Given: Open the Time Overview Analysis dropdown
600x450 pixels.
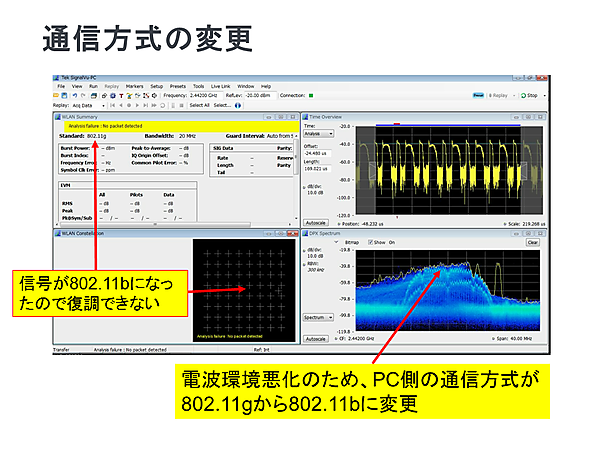Looking at the screenshot, I should pos(318,134).
